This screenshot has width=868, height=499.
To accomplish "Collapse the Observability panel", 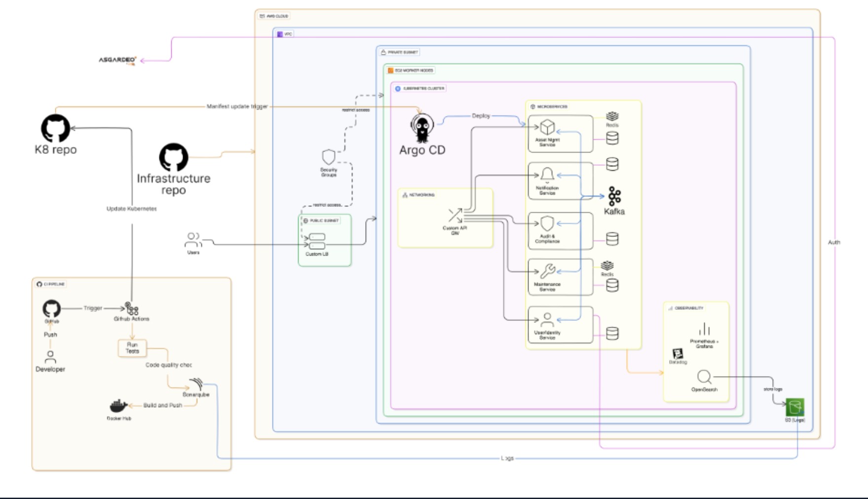I will [686, 307].
